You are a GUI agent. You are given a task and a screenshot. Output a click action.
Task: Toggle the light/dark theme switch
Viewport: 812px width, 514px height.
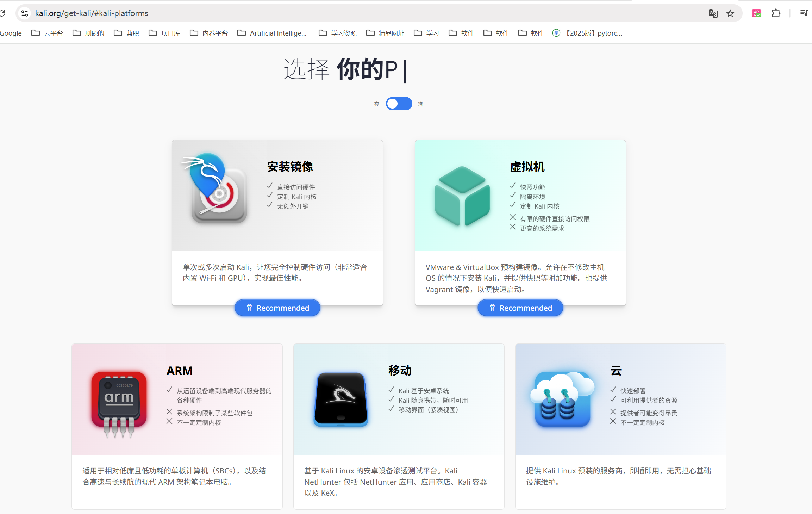pyautogui.click(x=399, y=104)
